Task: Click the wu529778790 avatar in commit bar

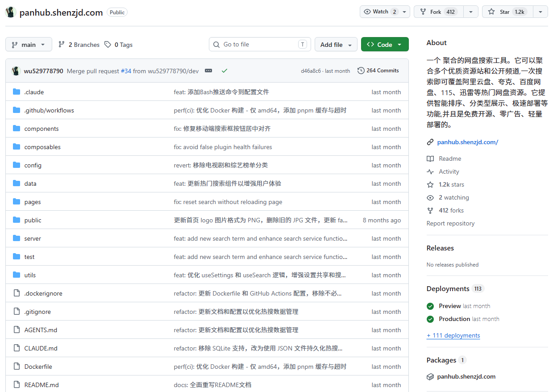Action: tap(16, 71)
